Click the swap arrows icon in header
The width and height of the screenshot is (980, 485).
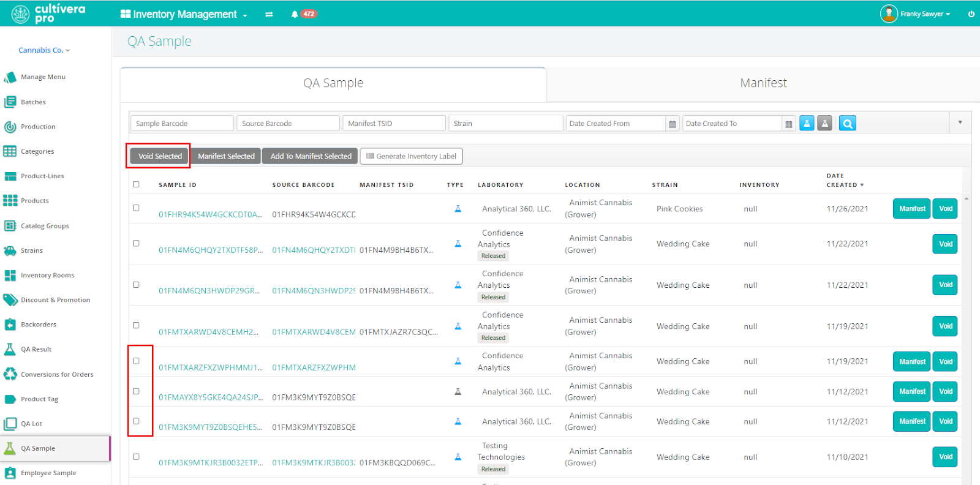[269, 14]
